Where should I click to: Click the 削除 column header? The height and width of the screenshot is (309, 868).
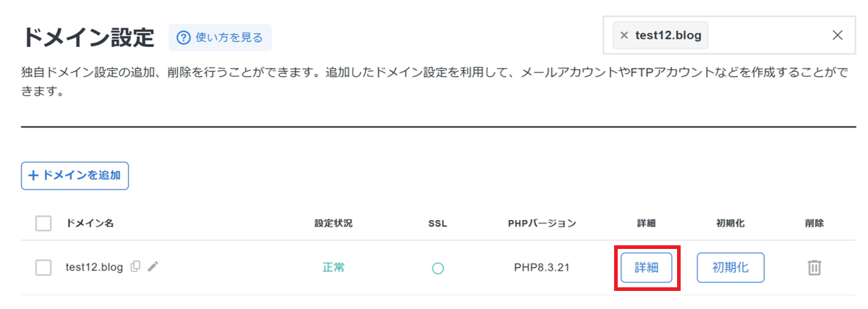814,223
